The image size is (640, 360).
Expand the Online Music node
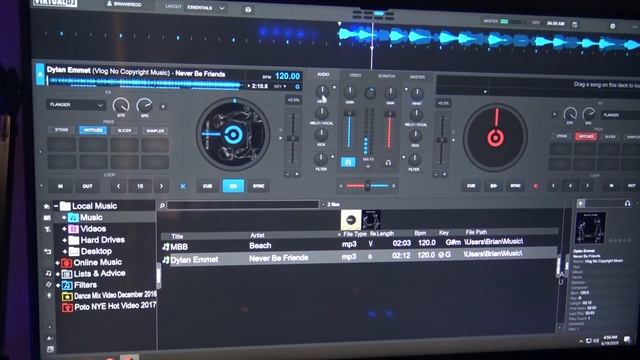click(58, 262)
